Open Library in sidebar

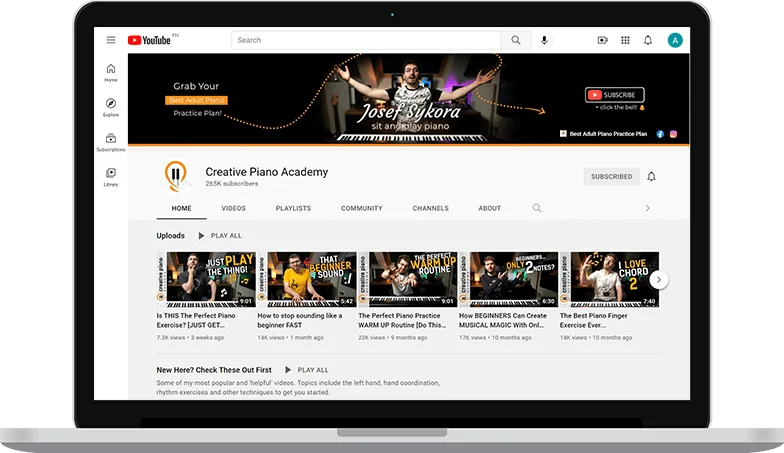111,177
